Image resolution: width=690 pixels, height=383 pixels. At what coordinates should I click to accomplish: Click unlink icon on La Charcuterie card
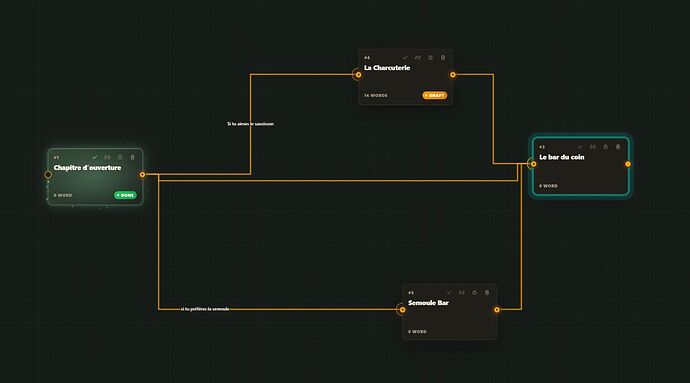[418, 58]
